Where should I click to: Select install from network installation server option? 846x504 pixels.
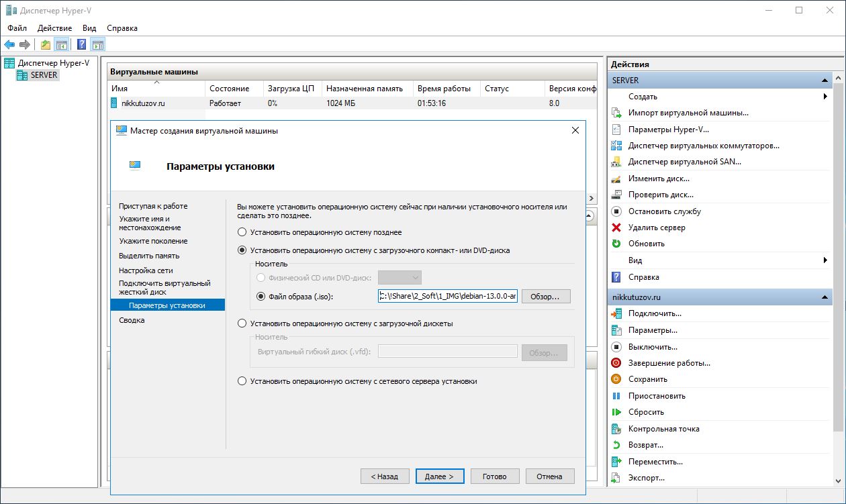(242, 381)
